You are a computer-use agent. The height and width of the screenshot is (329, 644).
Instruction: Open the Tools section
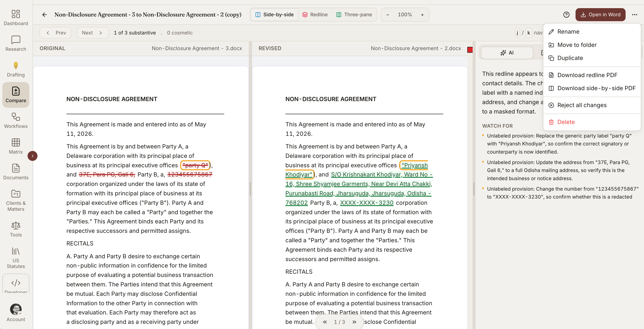point(16,229)
